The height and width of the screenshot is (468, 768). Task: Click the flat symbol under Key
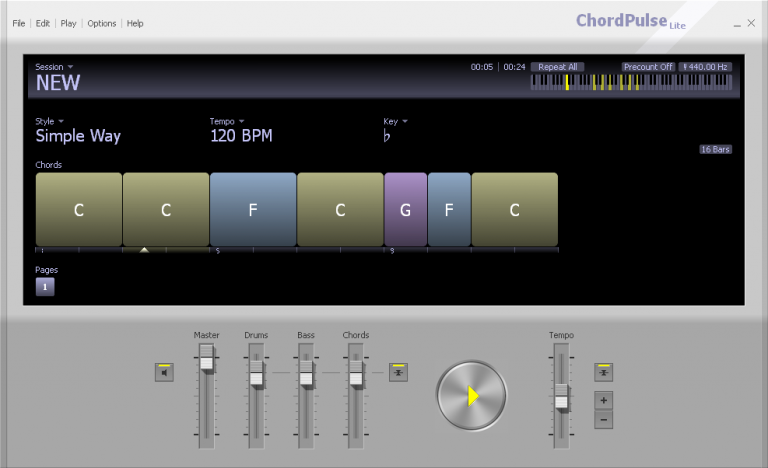click(387, 136)
